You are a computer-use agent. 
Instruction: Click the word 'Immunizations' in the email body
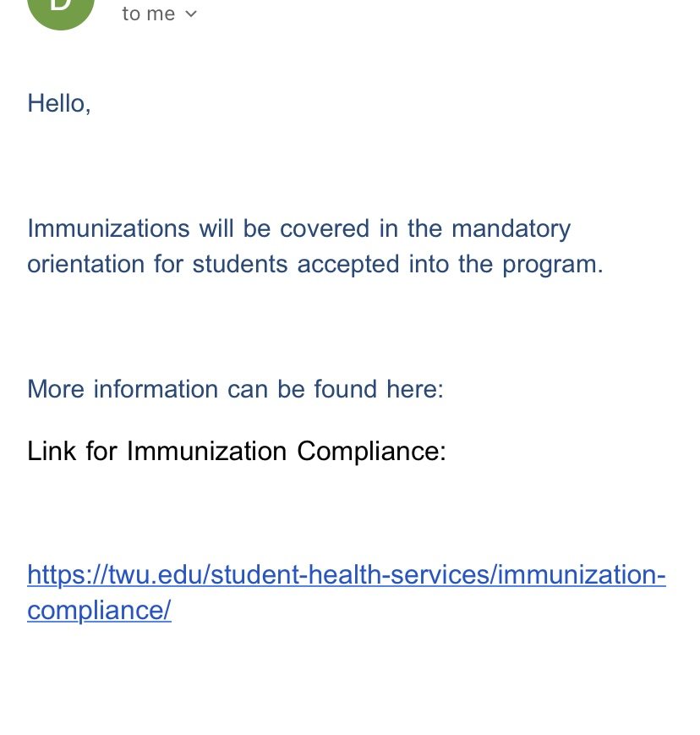click(109, 228)
